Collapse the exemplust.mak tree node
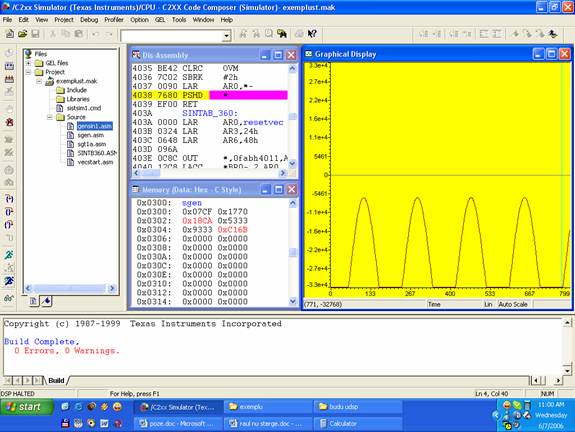The image size is (575, 432). 39,81
